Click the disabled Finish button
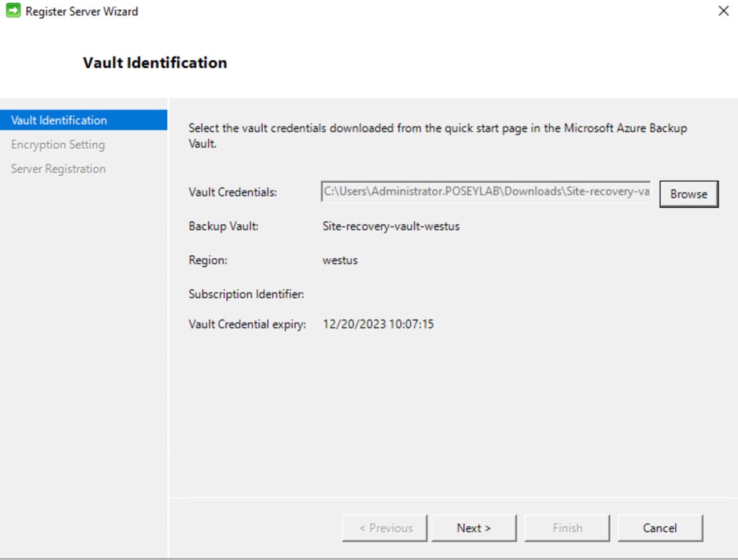This screenshot has height=560, width=738. point(566,527)
